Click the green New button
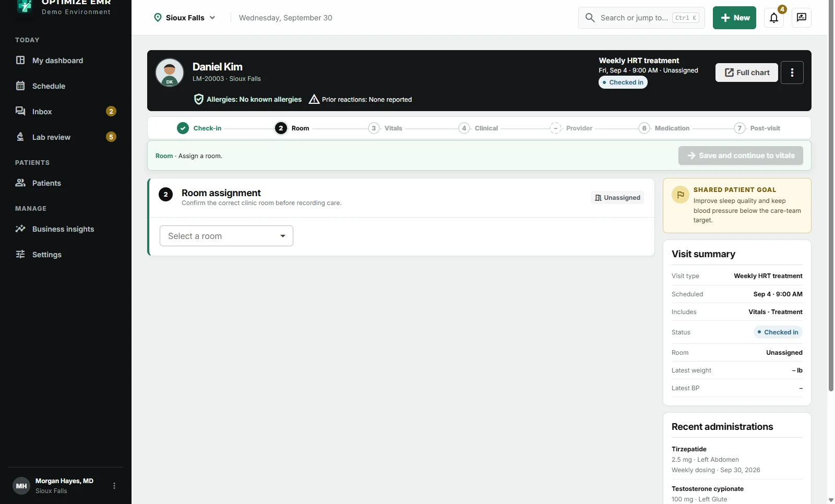 [734, 18]
